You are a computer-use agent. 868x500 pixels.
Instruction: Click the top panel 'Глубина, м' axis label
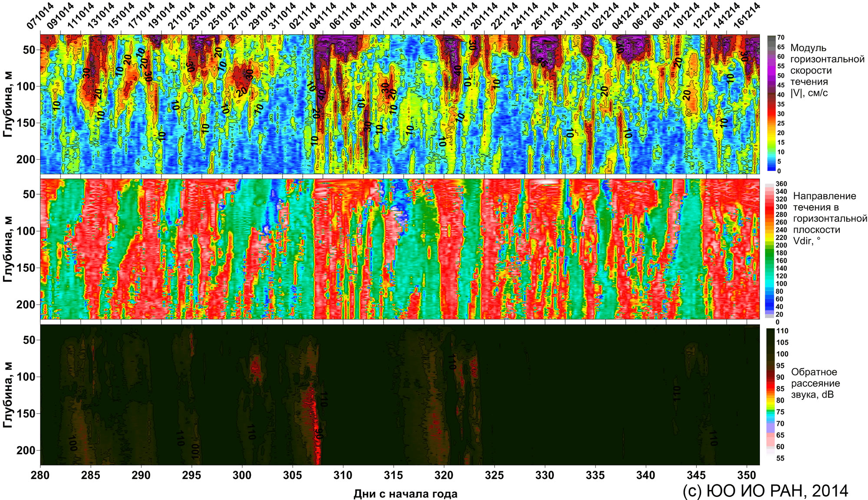(x=7, y=104)
